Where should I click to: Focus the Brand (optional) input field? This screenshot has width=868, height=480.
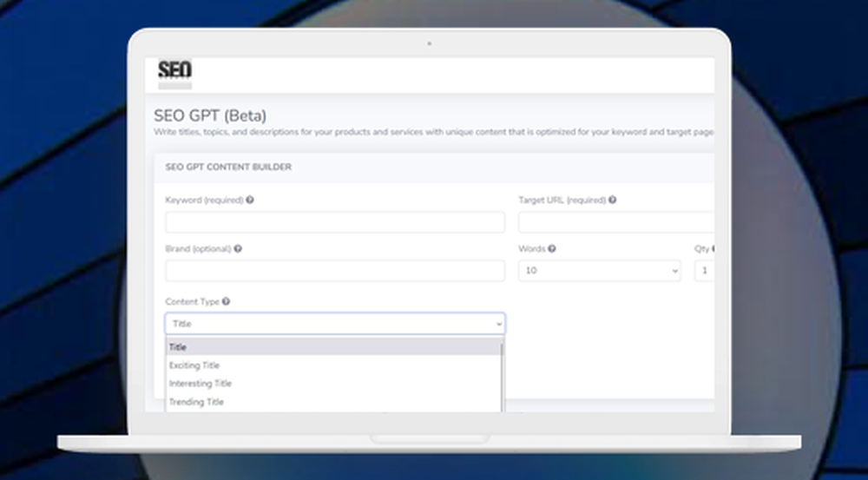(x=335, y=271)
